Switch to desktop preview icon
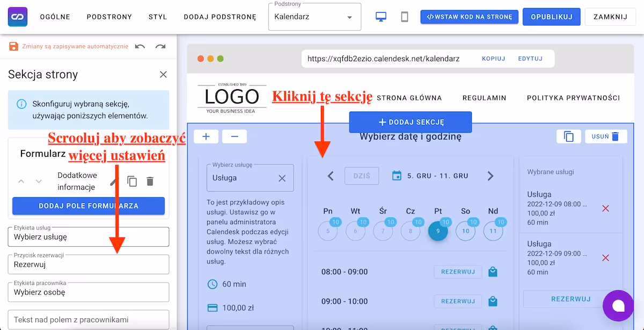The image size is (644, 330). click(381, 17)
